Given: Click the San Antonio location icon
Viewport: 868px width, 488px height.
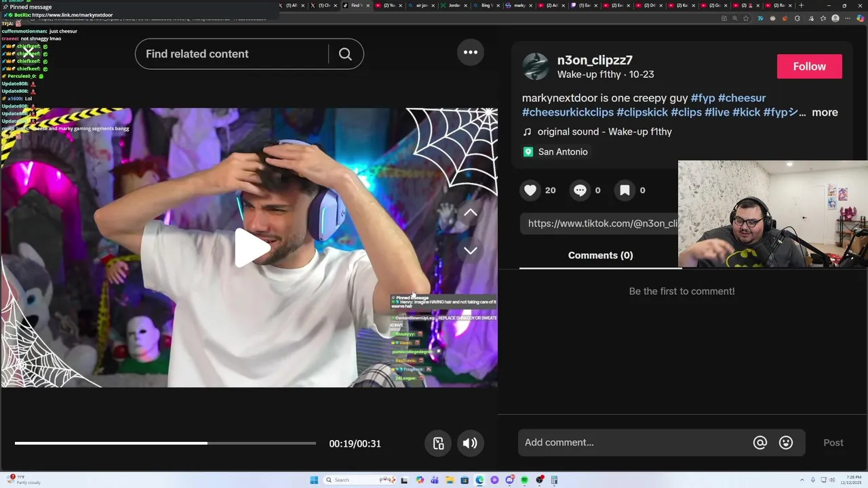Looking at the screenshot, I should 528,152.
